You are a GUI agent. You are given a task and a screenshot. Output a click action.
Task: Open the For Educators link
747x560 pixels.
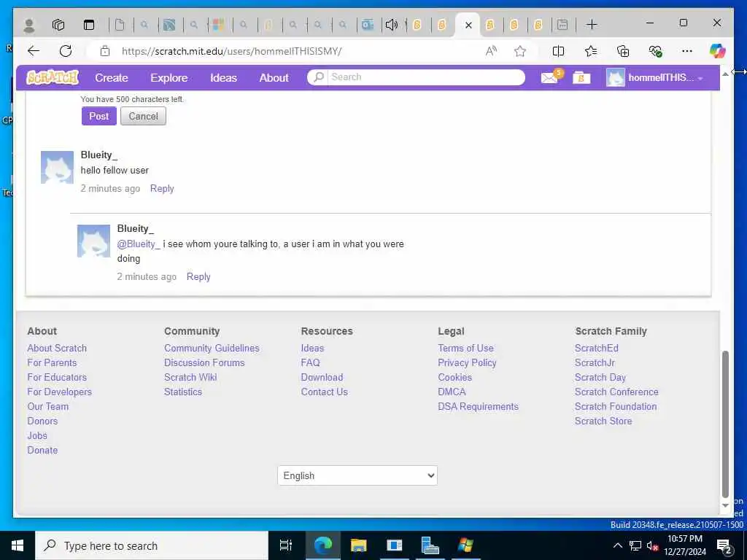tap(57, 377)
